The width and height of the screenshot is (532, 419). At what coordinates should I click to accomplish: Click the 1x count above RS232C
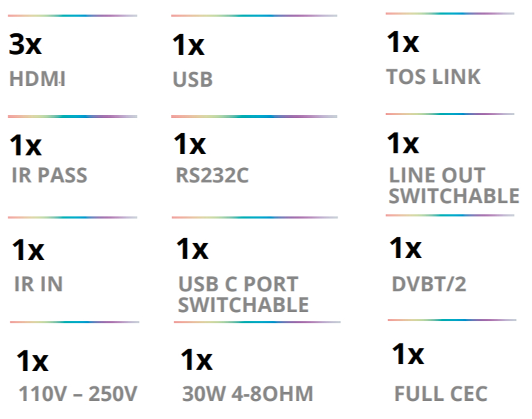(190, 144)
